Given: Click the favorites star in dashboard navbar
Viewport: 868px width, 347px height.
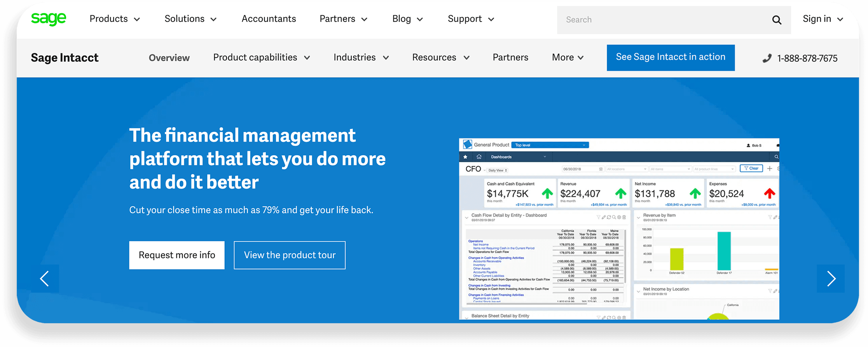Looking at the screenshot, I should coord(465,157).
